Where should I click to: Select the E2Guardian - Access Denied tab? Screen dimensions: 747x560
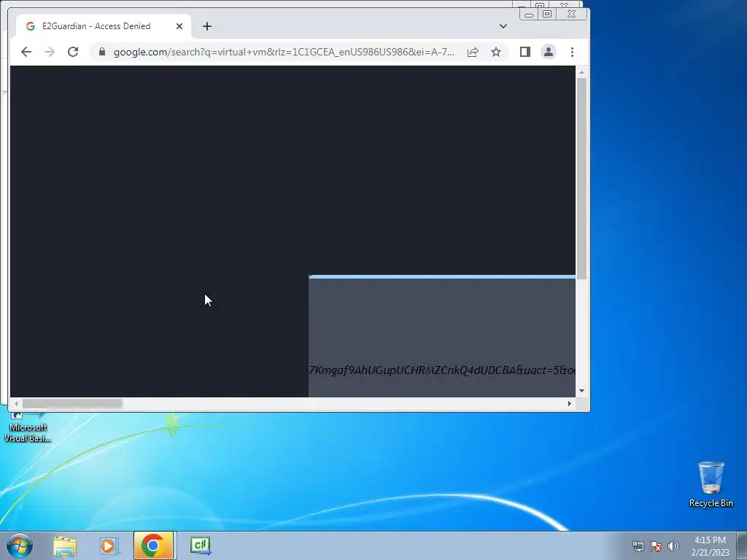click(104, 26)
